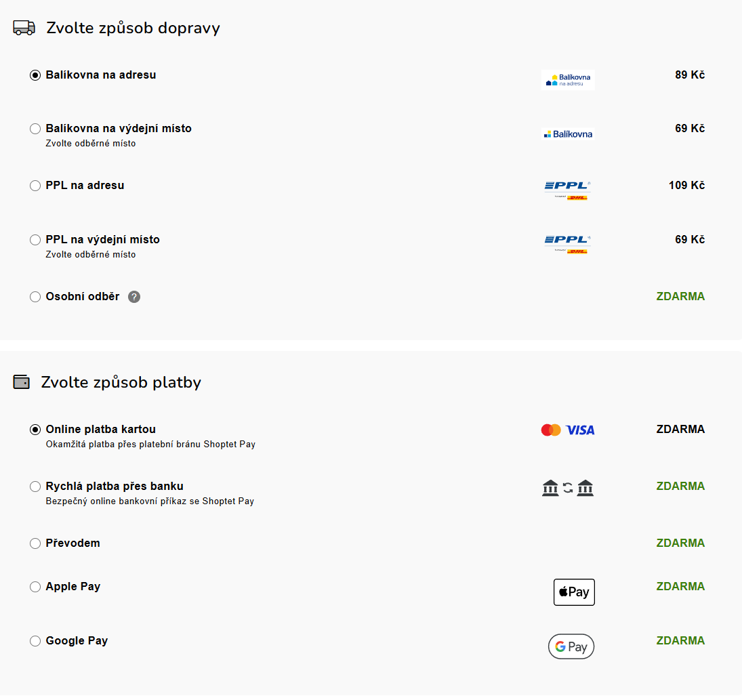
Task: Choose the PPL na adresu delivery option
Action: (35, 186)
